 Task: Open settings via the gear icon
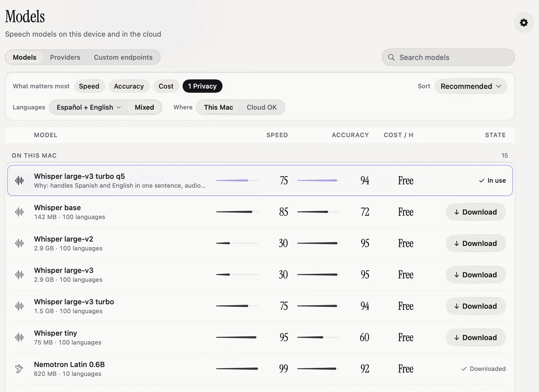524,23
